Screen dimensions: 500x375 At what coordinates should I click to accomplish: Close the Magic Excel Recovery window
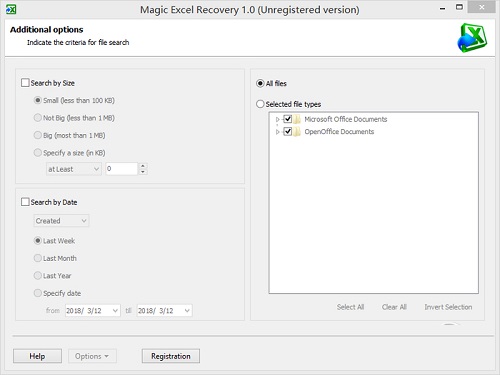point(481,7)
